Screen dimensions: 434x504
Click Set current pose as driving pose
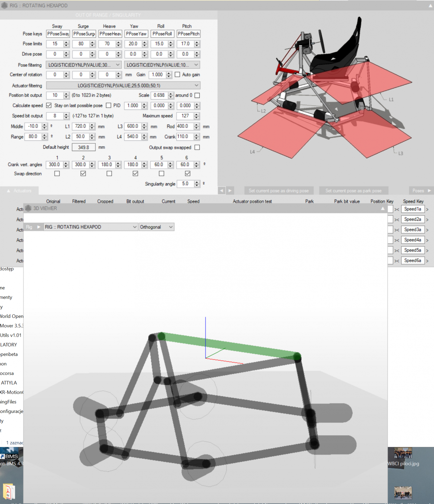(x=279, y=191)
